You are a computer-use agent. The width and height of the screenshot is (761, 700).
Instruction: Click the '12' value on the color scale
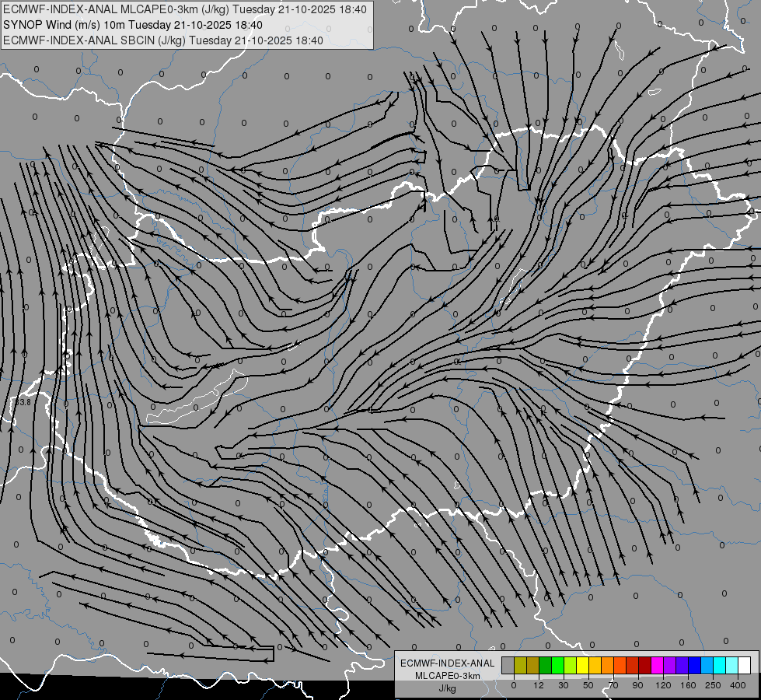[x=538, y=685]
